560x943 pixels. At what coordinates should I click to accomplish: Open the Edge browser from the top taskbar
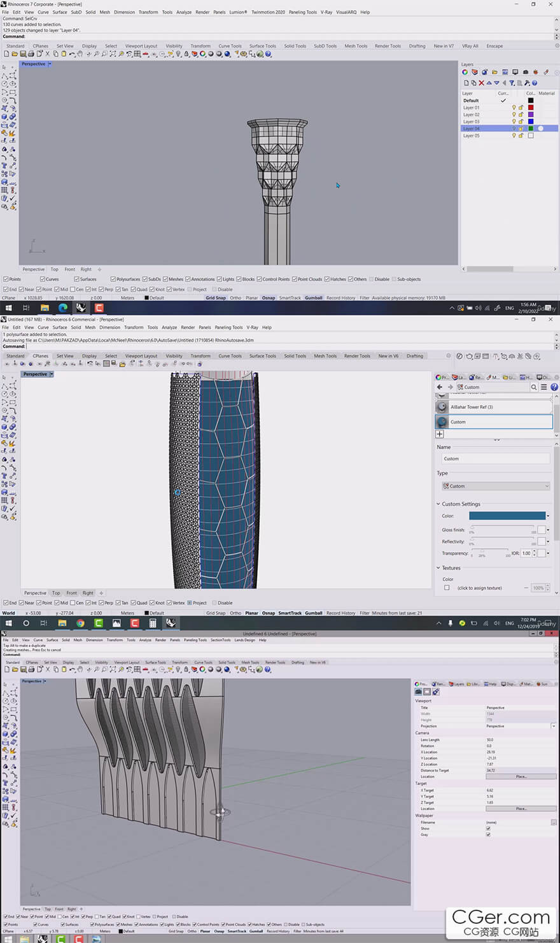tap(62, 308)
